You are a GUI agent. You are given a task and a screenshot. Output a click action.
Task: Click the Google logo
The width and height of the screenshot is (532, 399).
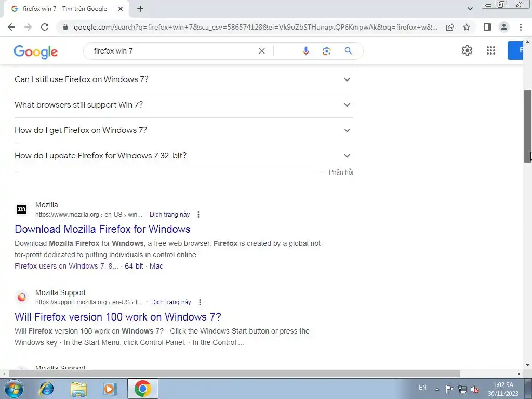pyautogui.click(x=36, y=52)
